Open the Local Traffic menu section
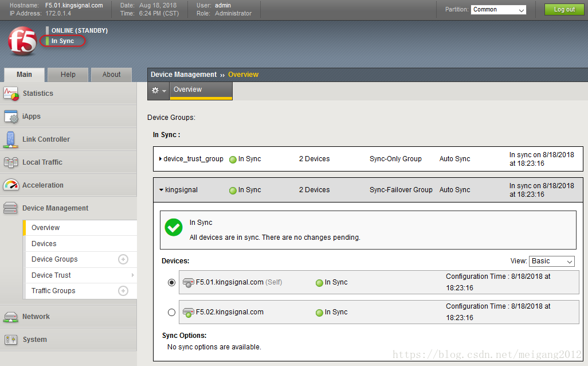Image resolution: width=588 pixels, height=366 pixels. 68,162
